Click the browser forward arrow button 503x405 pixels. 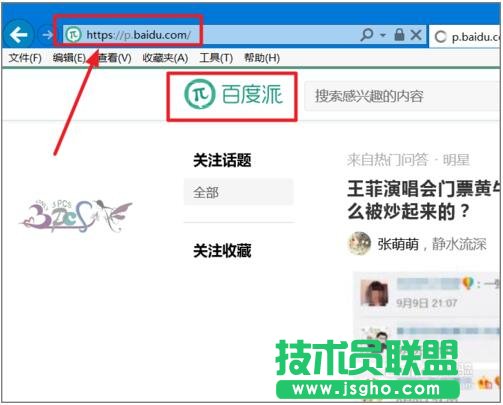pos(48,34)
